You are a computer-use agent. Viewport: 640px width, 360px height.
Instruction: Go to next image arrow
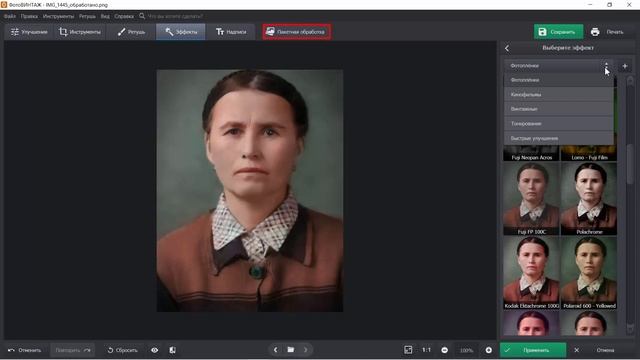click(x=306, y=350)
